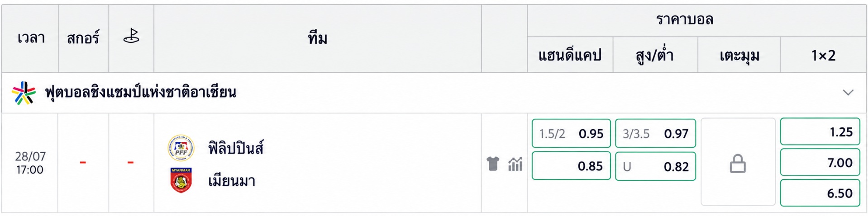Click the สูง/ต่ำ column header

655,55
